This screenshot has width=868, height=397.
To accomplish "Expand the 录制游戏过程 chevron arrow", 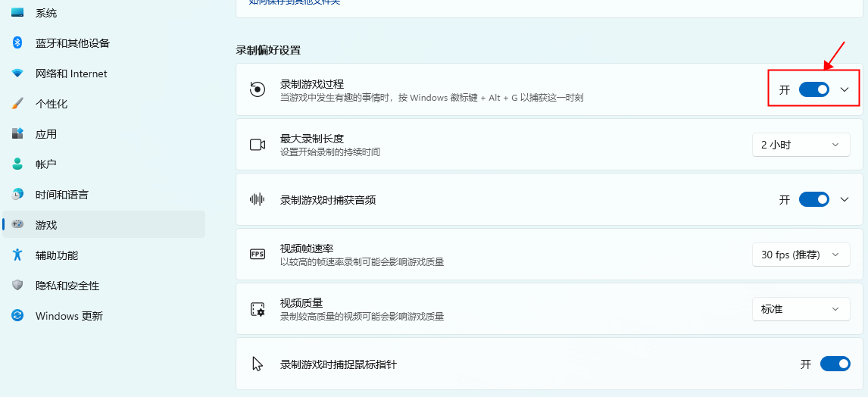I will coord(845,89).
